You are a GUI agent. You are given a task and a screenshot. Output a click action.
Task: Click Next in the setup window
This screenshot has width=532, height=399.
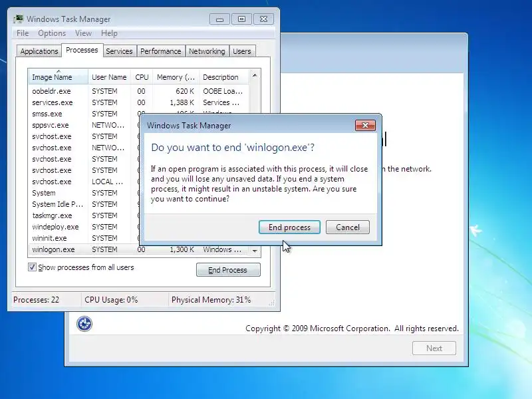click(x=434, y=348)
